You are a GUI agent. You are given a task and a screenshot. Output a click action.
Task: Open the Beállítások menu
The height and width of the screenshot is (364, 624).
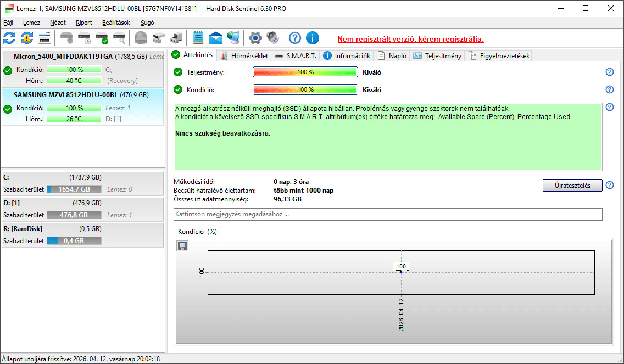[x=116, y=23]
